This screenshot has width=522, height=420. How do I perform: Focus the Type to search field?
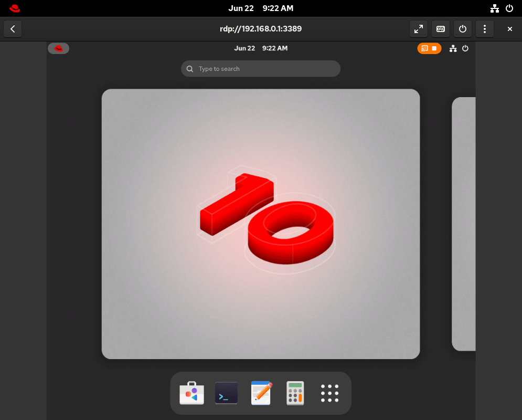point(261,69)
